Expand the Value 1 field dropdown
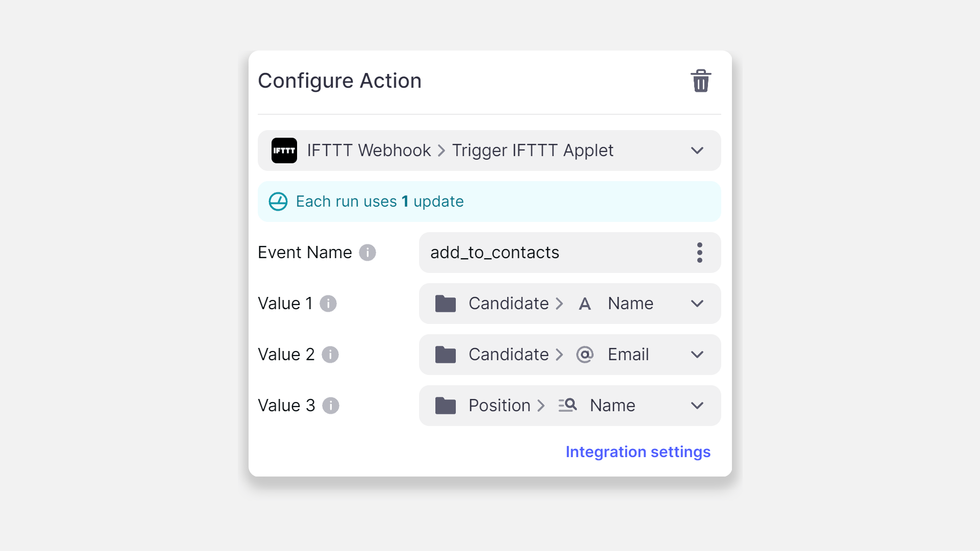The width and height of the screenshot is (980, 551). coord(697,304)
